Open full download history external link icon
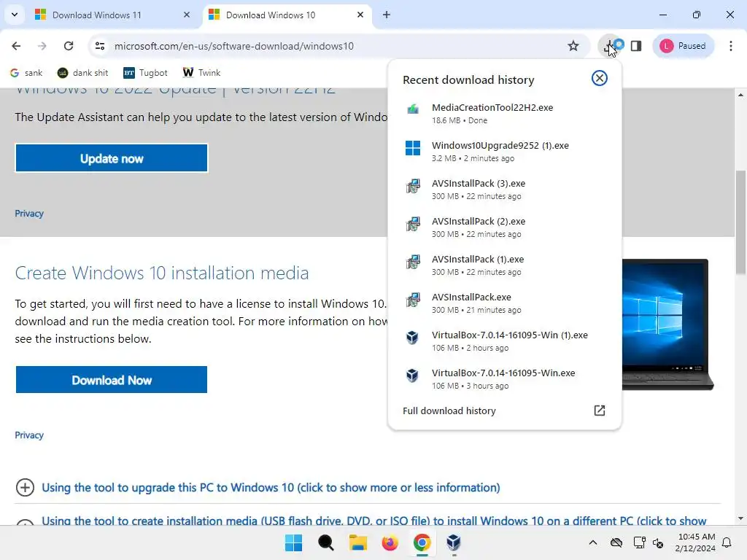747x560 pixels. click(x=600, y=411)
